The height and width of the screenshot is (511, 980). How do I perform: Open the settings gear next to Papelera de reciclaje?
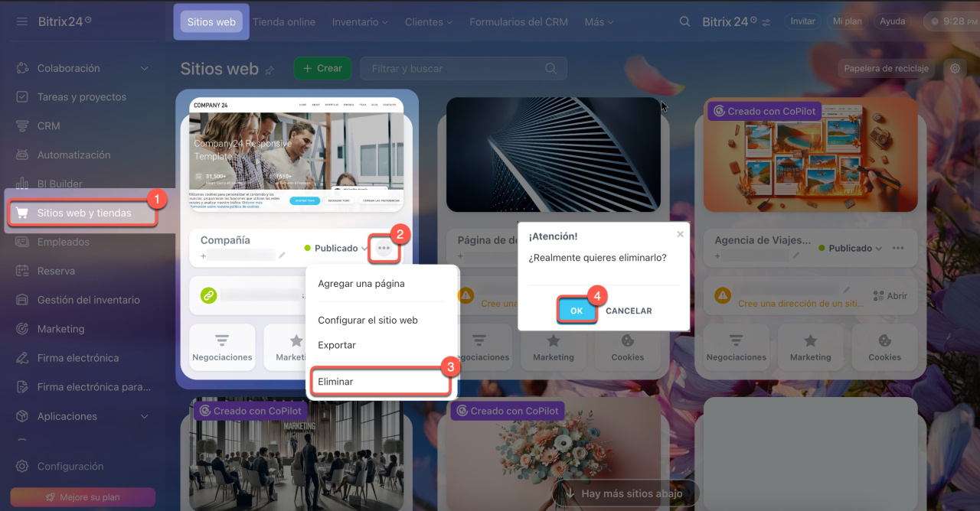pos(955,68)
